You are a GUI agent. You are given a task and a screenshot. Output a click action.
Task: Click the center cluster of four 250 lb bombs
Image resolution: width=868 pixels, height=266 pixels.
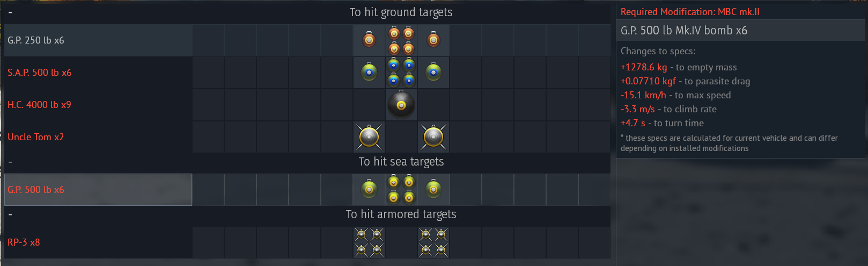pyautogui.click(x=401, y=41)
